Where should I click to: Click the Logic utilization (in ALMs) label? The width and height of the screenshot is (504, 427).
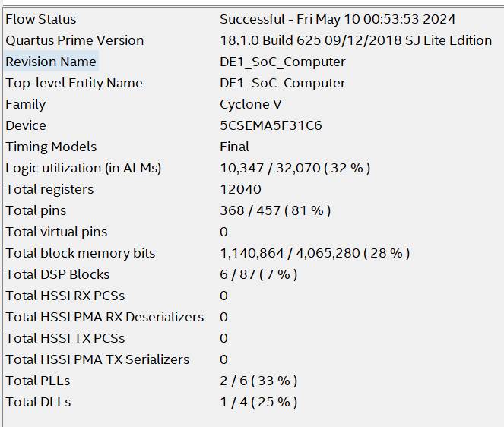click(84, 168)
